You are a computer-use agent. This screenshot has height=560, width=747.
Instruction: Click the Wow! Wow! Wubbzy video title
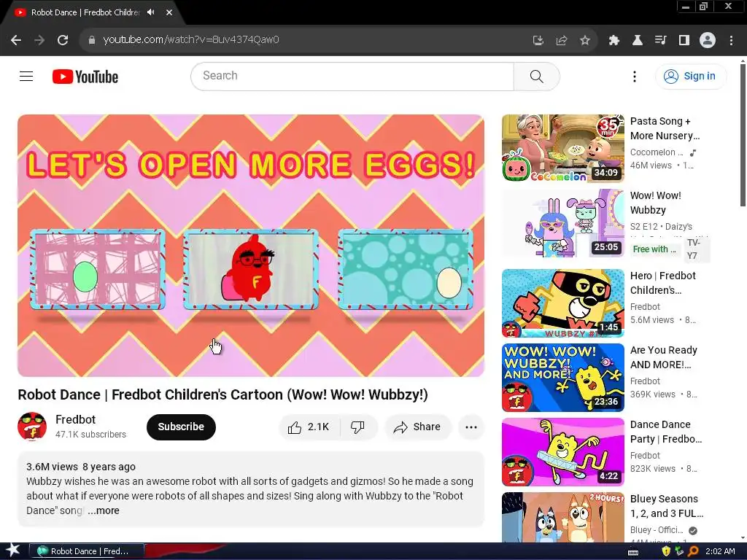tap(656, 203)
